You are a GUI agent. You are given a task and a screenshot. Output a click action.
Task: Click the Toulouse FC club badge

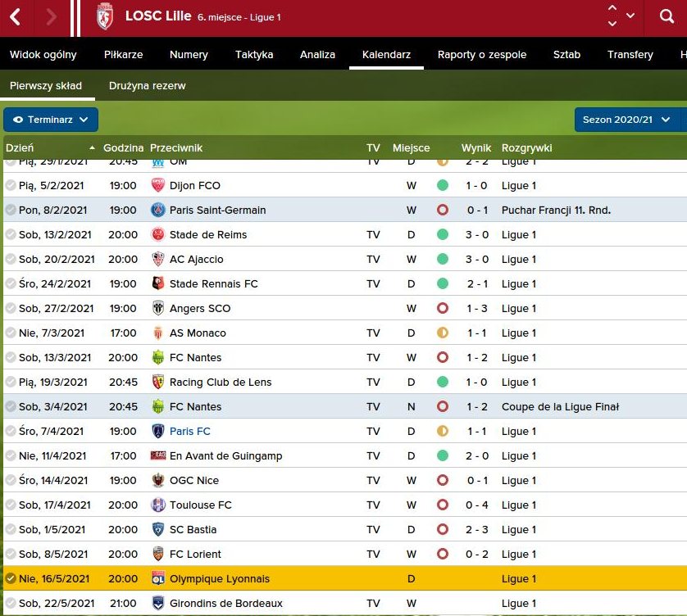coord(158,505)
